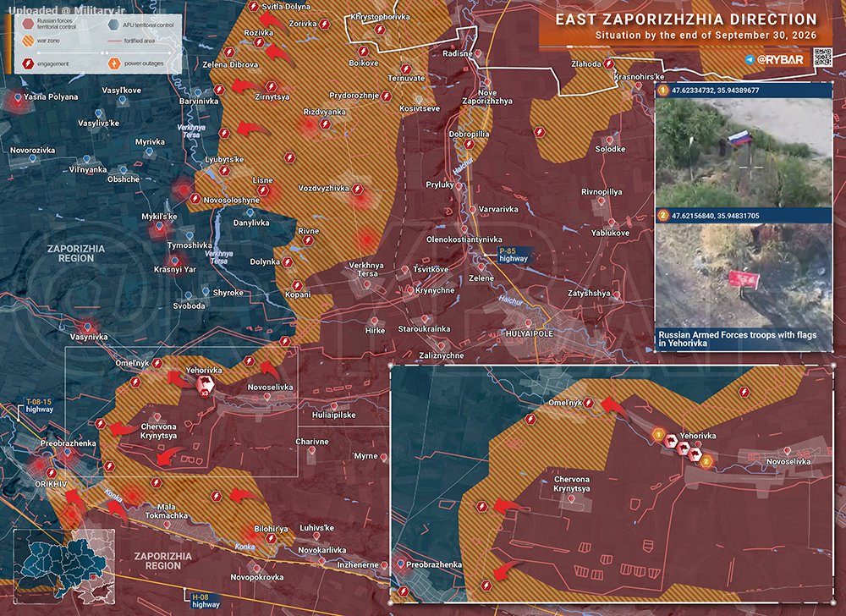The height and width of the screenshot is (616, 846).
Task: Click the engagement marker beside Zlahoda
Action: (609, 63)
